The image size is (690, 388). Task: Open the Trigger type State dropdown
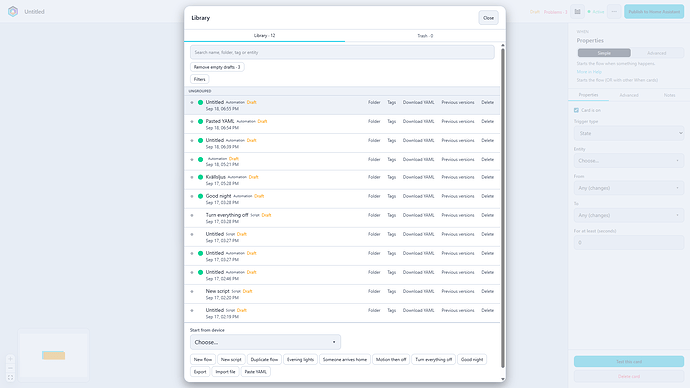(629, 133)
